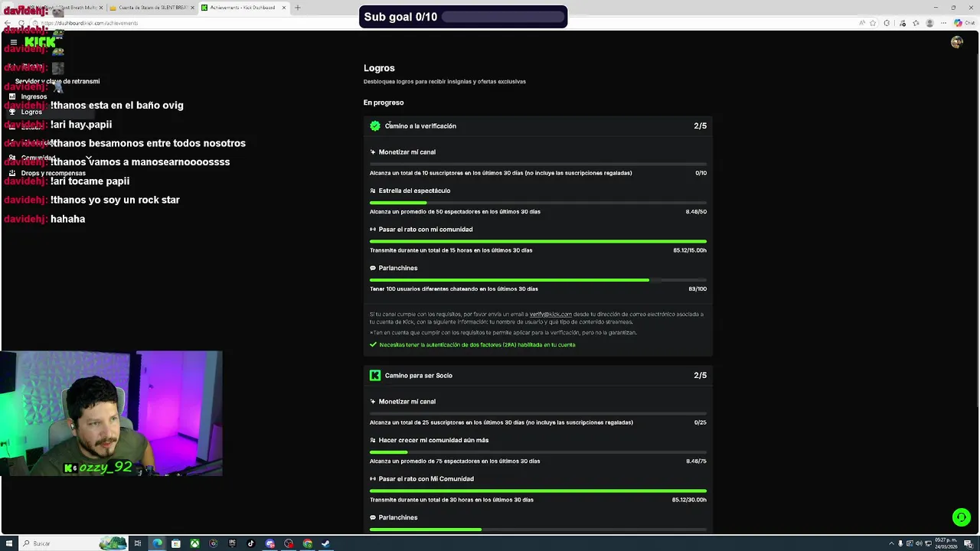Switch to the Achievements - Kick Dashboard tab

pos(243,8)
